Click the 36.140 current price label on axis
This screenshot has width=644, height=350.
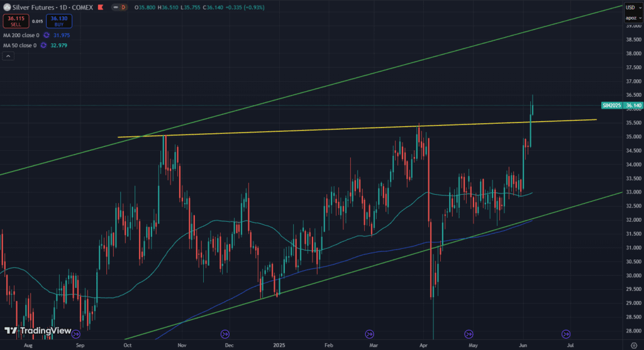click(633, 106)
